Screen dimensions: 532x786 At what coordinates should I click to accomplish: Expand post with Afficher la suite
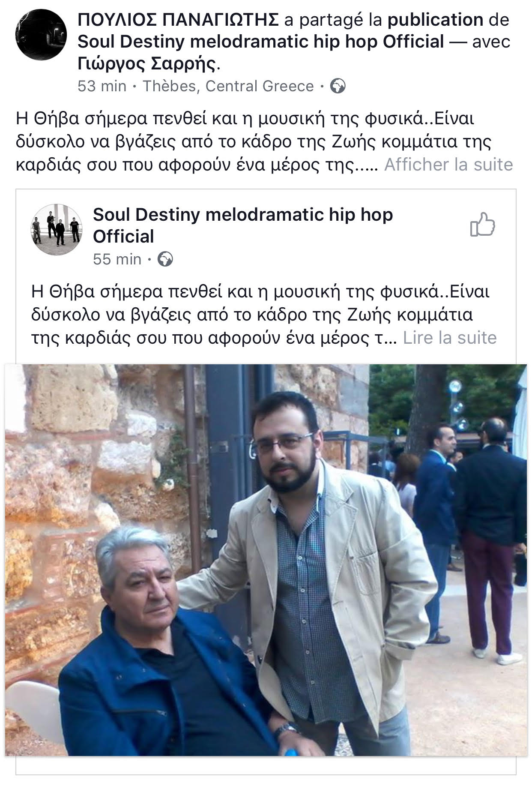[448, 165]
